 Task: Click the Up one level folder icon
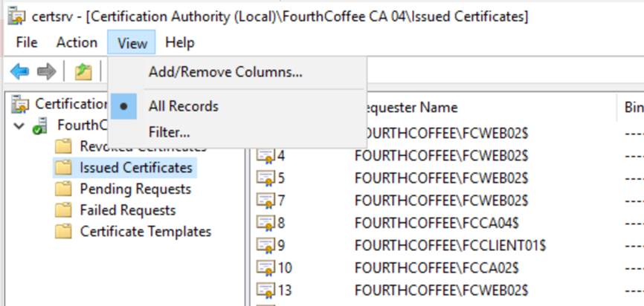pos(83,71)
